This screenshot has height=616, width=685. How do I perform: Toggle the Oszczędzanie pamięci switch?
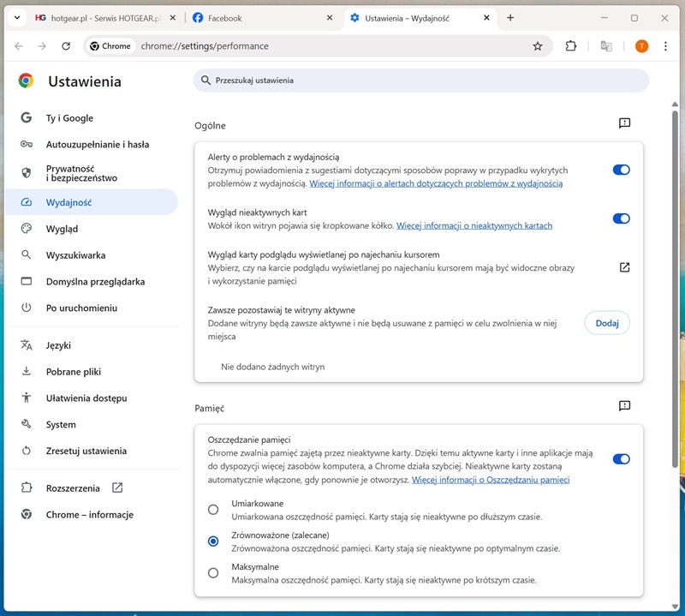click(621, 459)
